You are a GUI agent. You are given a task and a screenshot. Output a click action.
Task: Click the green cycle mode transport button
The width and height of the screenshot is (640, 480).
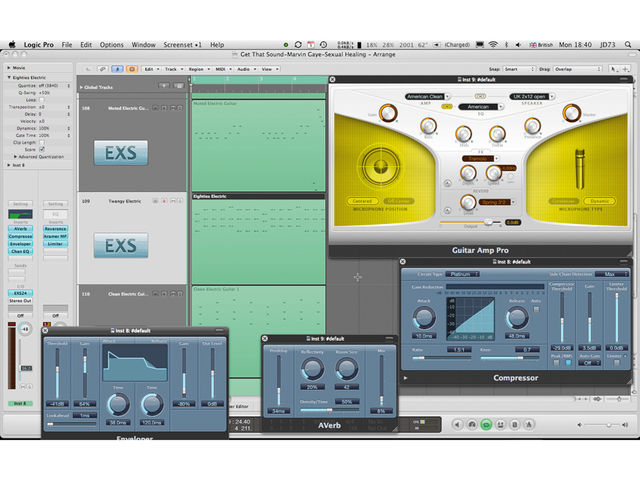click(486, 424)
